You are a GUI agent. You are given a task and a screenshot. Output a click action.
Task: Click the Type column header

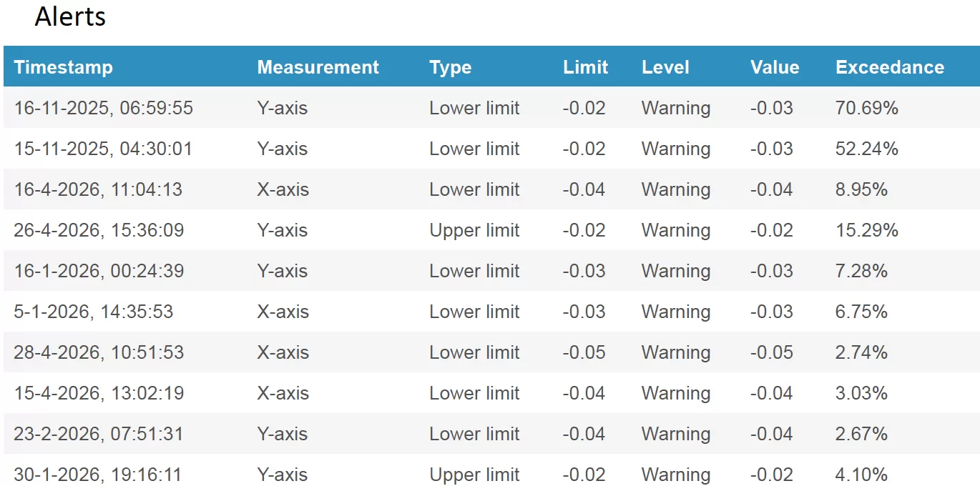click(451, 68)
